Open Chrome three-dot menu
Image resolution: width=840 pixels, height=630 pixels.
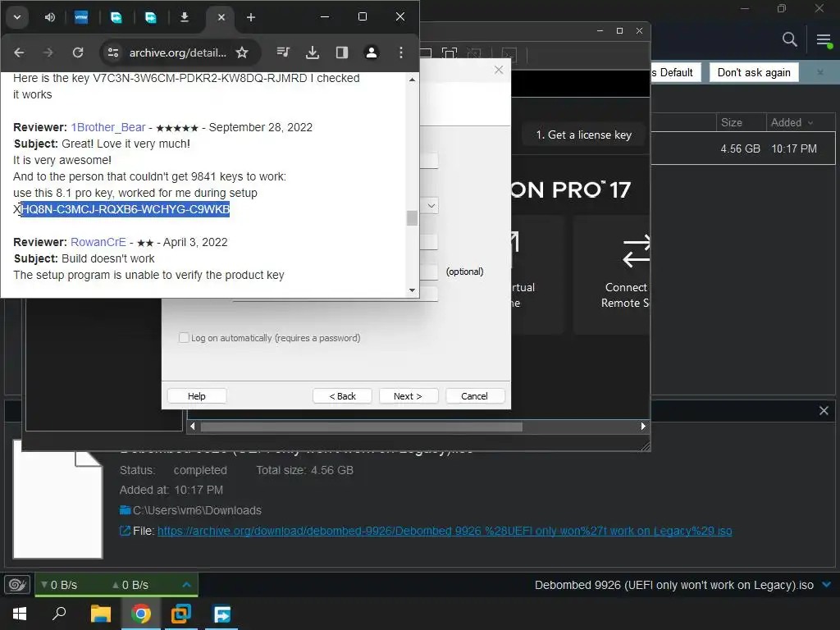coord(400,52)
